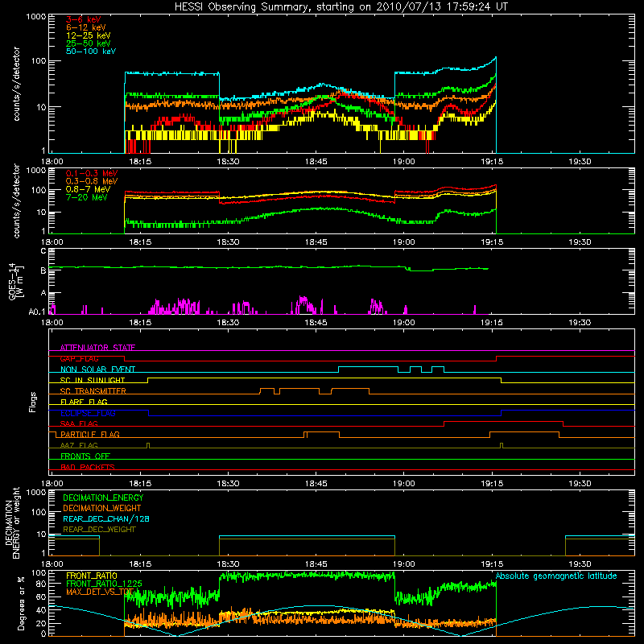This screenshot has width=644, height=644.
Task: Click 18:30 tick under Flags panel
Action: coord(228,484)
